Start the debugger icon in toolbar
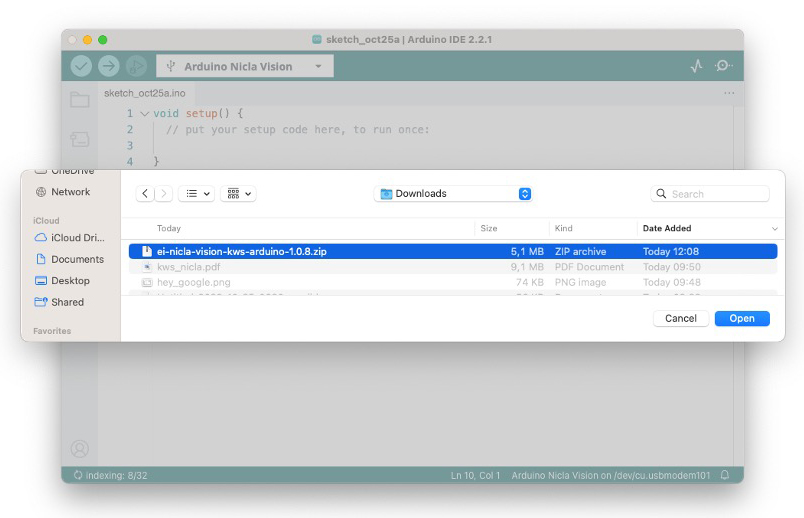804x518 pixels. [x=136, y=66]
